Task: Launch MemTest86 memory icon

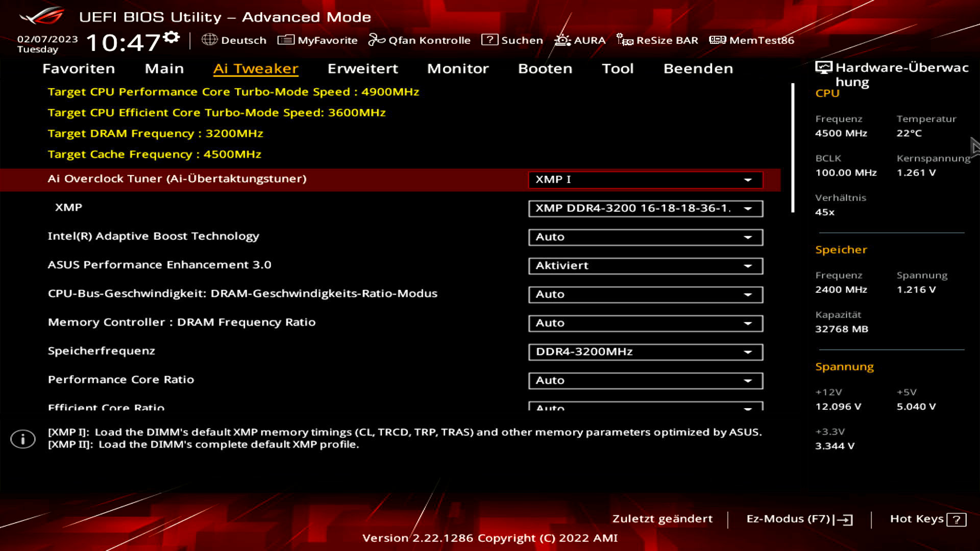Action: coord(717,40)
